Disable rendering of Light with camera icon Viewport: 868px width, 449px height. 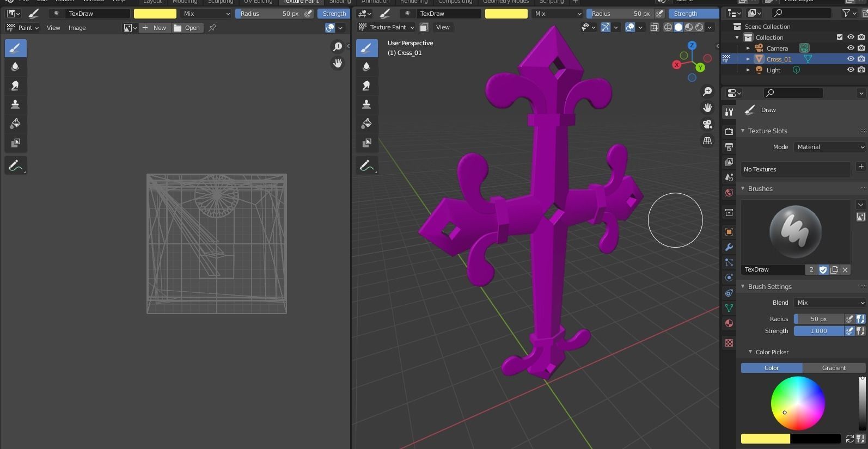click(x=861, y=70)
